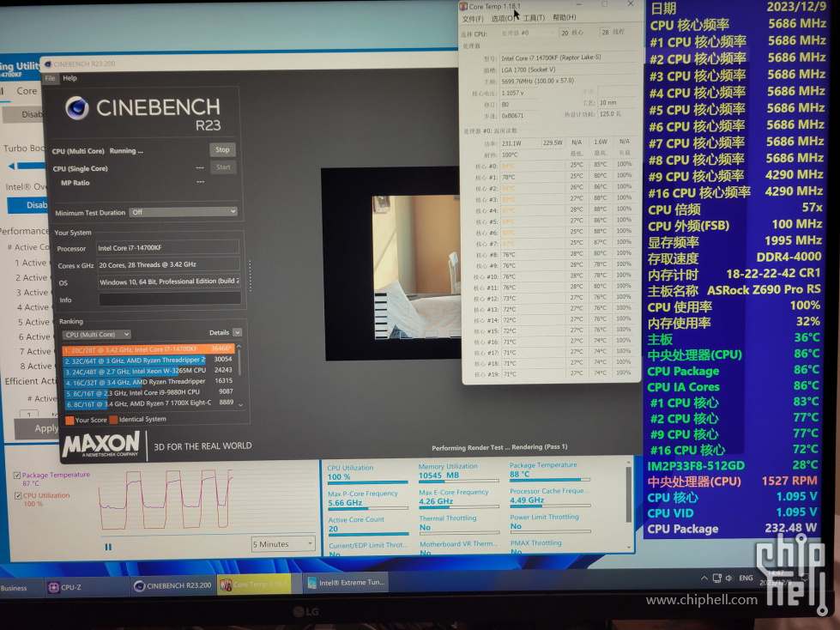The width and height of the screenshot is (840, 630).
Task: Toggle the Package Temperature checkbox
Action: (x=17, y=476)
